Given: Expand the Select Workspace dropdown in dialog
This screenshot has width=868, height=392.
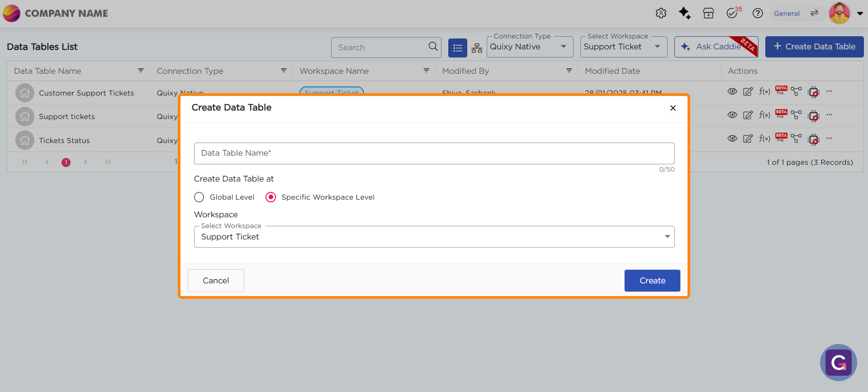Looking at the screenshot, I should [434, 237].
